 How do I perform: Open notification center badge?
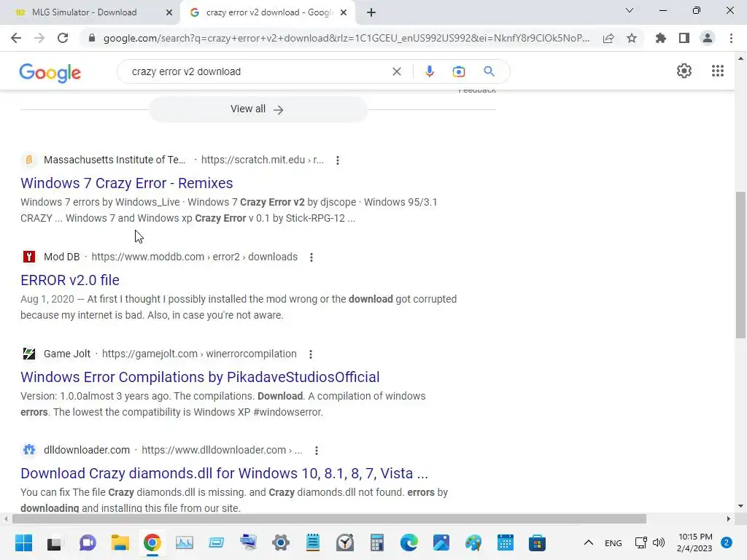pyautogui.click(x=727, y=542)
